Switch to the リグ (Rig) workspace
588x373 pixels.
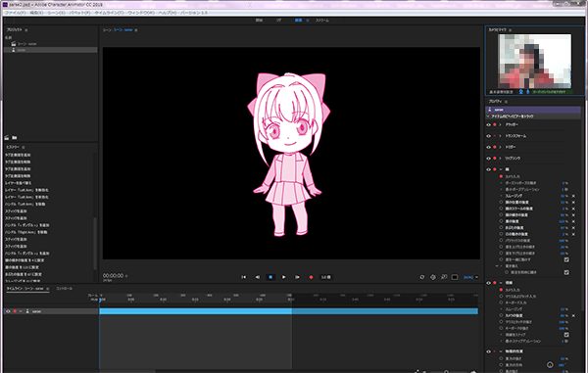pyautogui.click(x=279, y=21)
